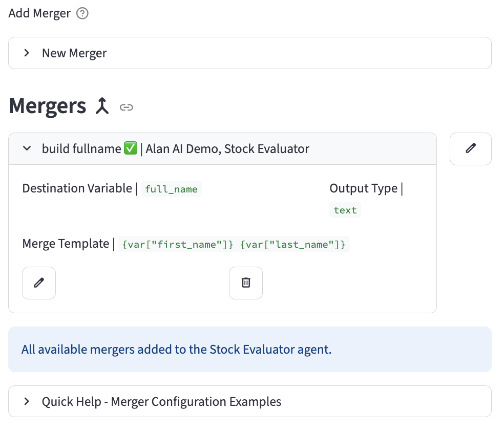Edit merger using pencil button below Merge Template
Image resolution: width=504 pixels, height=433 pixels.
pyautogui.click(x=39, y=283)
